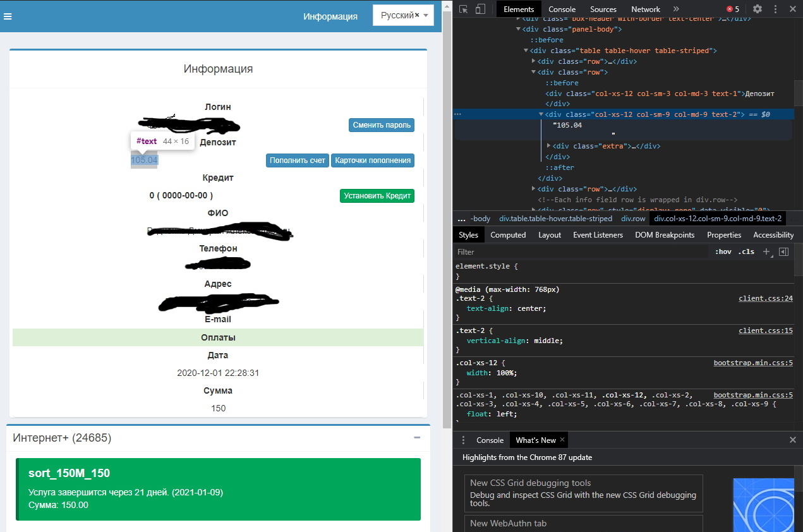Open the Network tab

(x=646, y=9)
